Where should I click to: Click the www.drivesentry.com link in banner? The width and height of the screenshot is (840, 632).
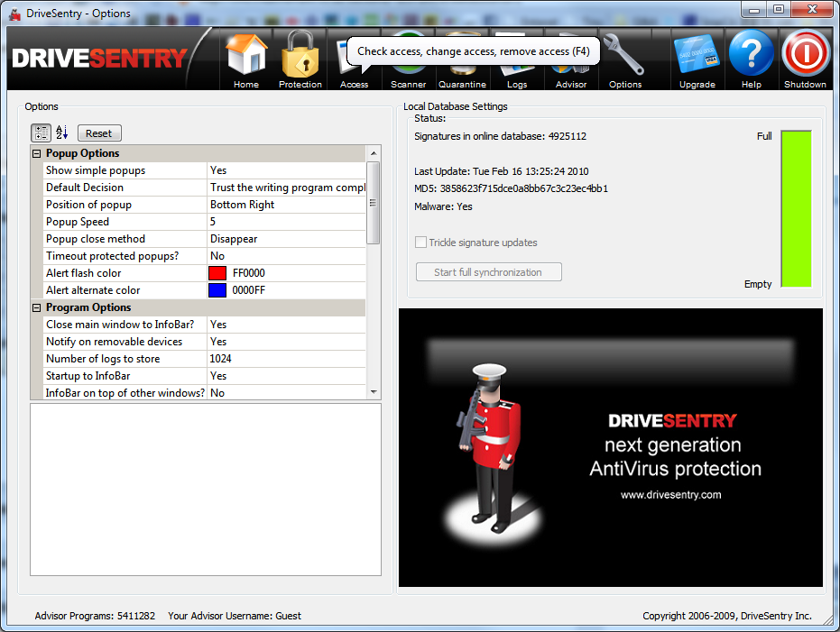670,495
